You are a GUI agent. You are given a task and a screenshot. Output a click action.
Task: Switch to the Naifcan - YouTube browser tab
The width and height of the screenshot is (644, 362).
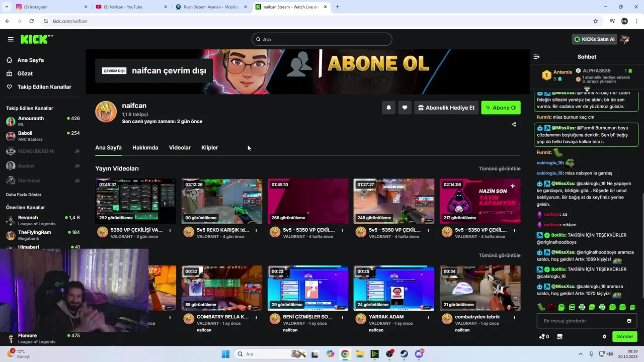[131, 7]
